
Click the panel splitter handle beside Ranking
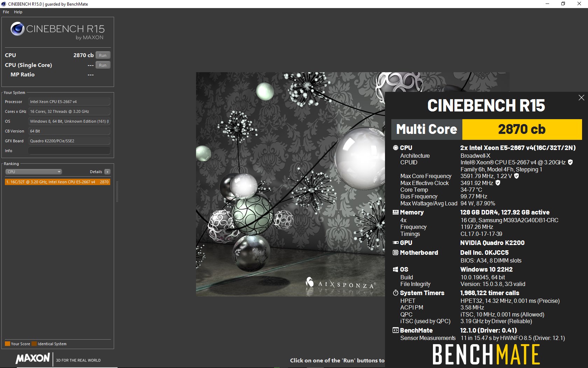click(117, 191)
